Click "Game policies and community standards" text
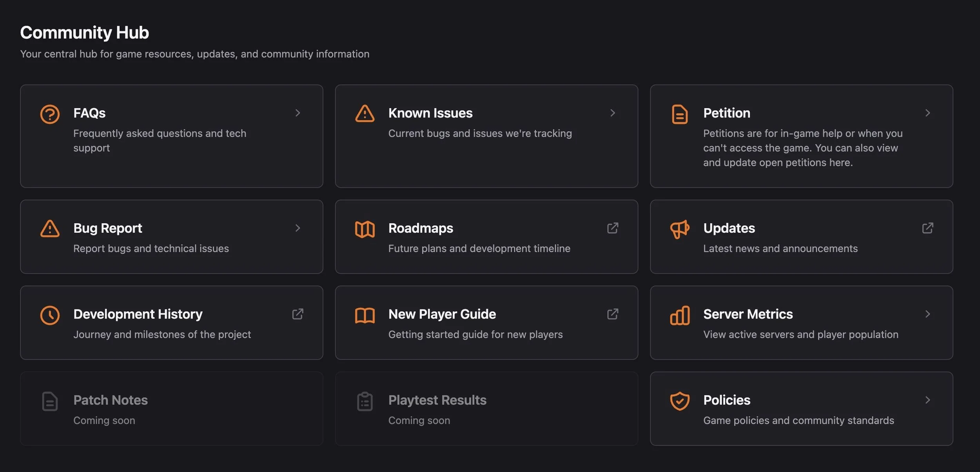980x472 pixels. pos(799,420)
